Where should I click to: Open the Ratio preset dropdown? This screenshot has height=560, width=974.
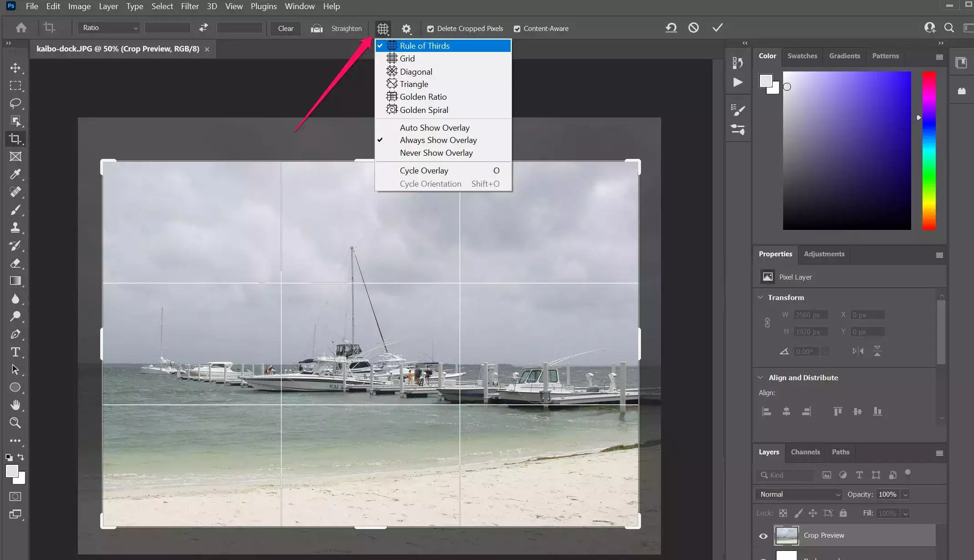tap(109, 28)
